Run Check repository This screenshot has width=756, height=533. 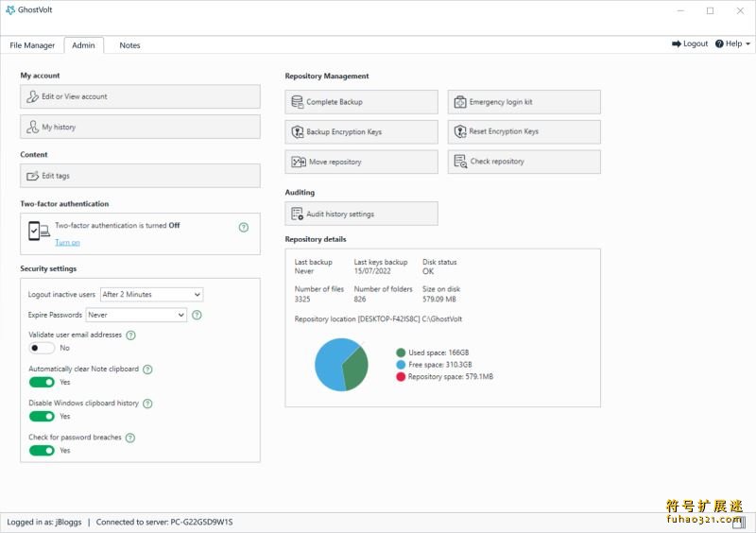tap(524, 161)
